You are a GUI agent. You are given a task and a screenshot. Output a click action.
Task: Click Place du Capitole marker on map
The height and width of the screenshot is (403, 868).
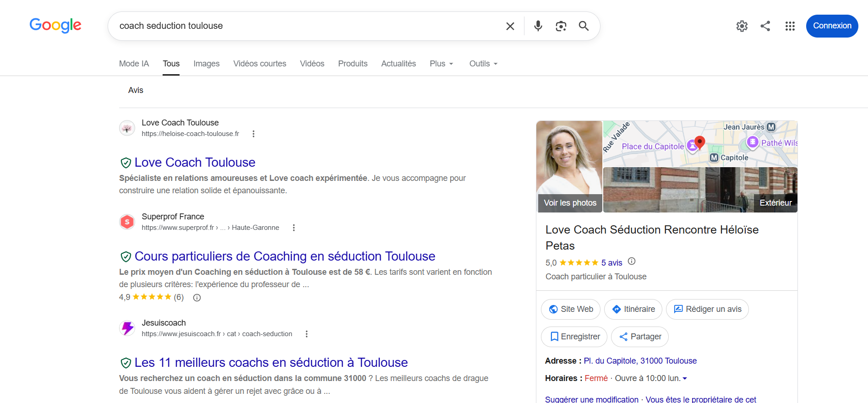pyautogui.click(x=692, y=147)
